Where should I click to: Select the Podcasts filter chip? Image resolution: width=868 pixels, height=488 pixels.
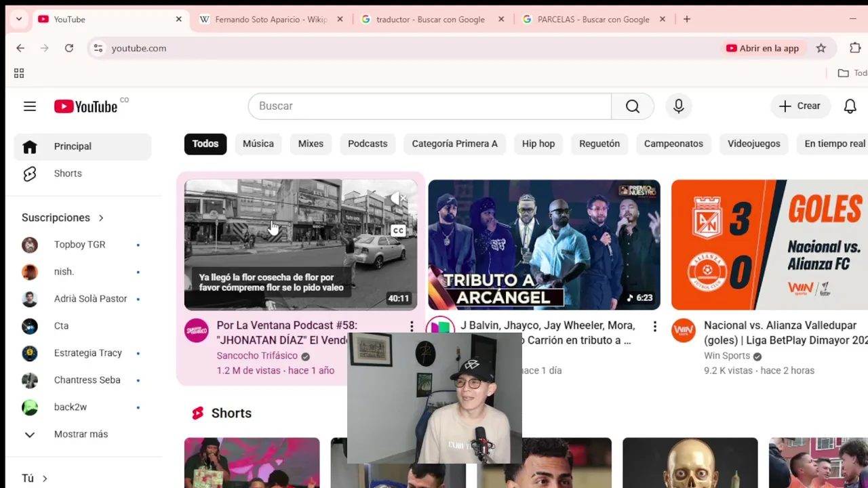(x=368, y=144)
